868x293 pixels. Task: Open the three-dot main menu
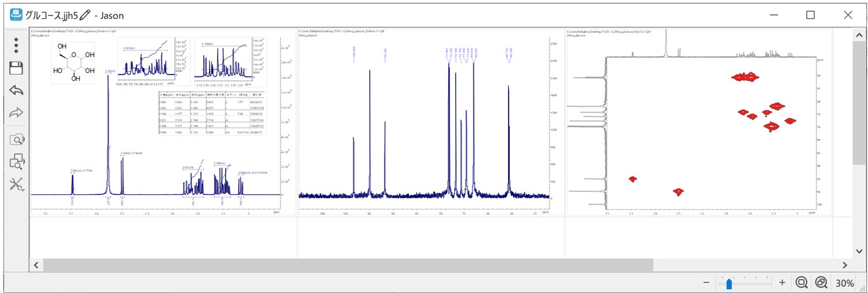[x=16, y=45]
